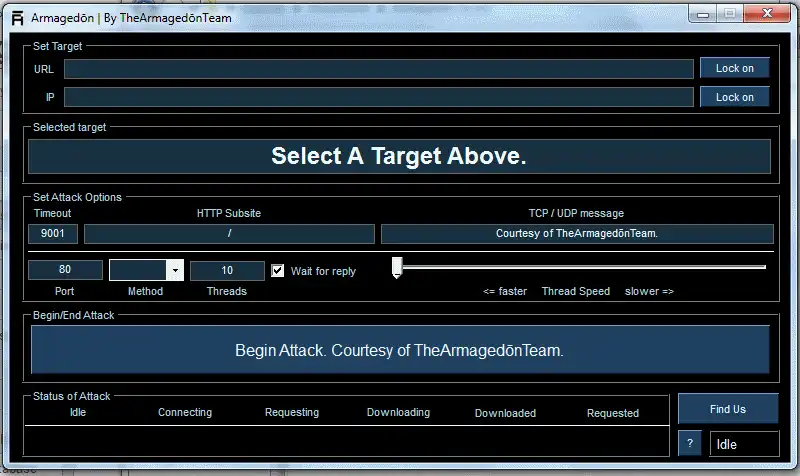The height and width of the screenshot is (476, 800).
Task: Click the Port field showing 80
Action: (x=65, y=270)
